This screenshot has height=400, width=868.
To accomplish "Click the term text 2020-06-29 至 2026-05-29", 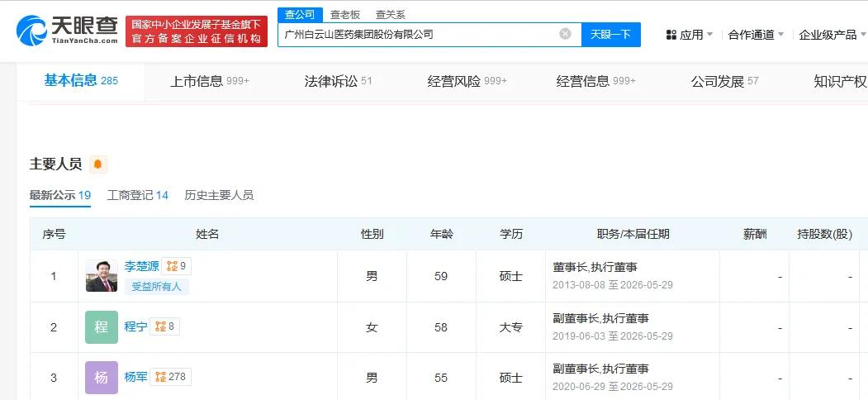I will coord(613,387).
